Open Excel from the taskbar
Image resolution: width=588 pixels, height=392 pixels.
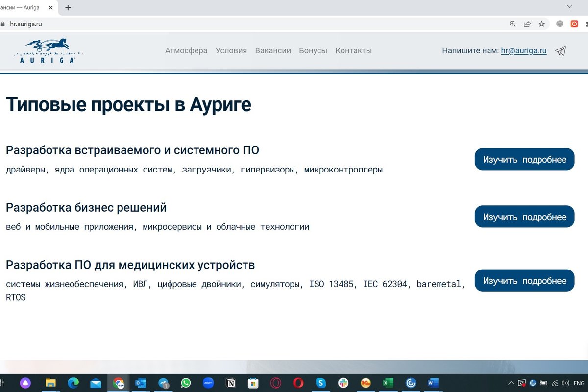click(388, 383)
